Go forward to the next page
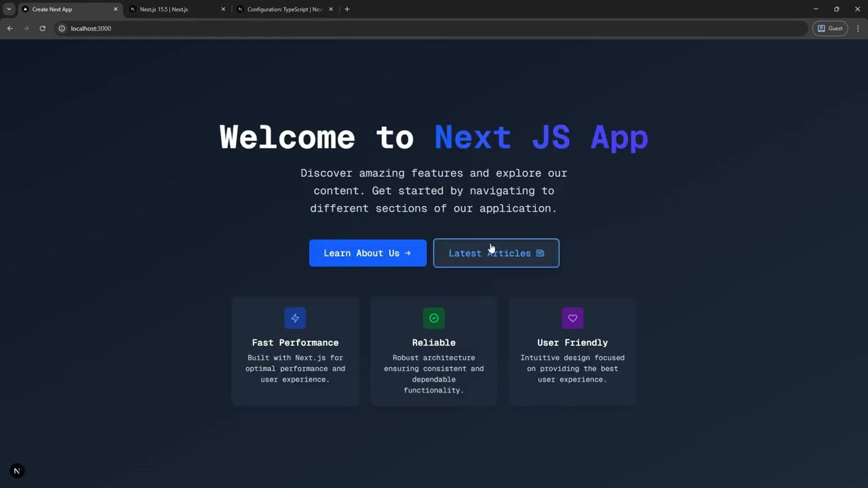Image resolution: width=868 pixels, height=488 pixels. point(26,28)
